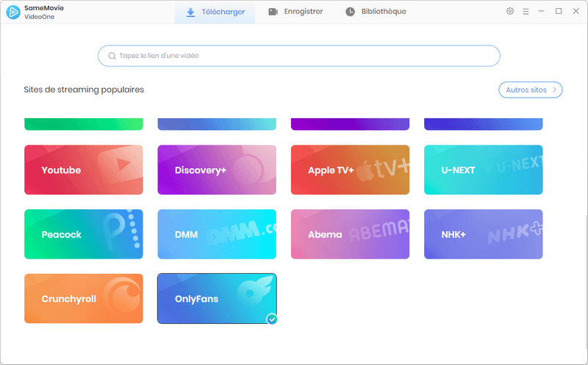
Task: Minimize the SameMovie window
Action: (x=541, y=11)
